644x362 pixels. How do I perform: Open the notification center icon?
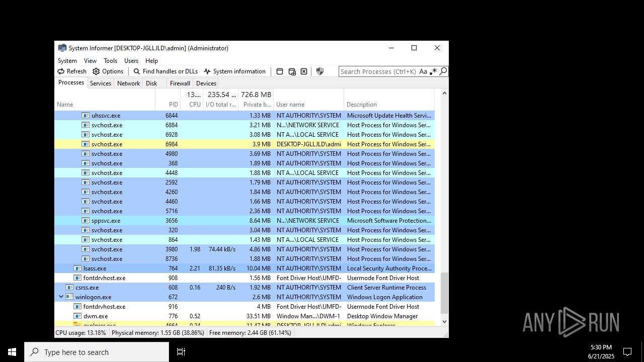(x=627, y=352)
